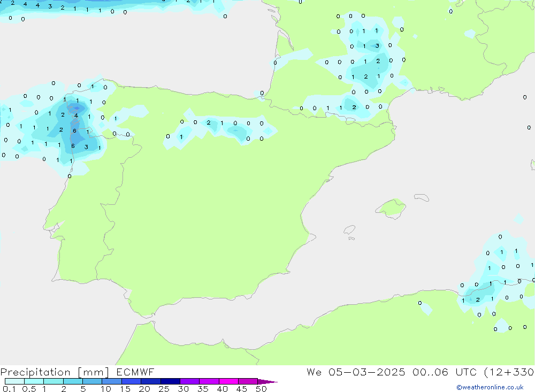Viewport: 535px width, 392px height.
Task: Click the '0.1' legend scale label
Action: coord(9,389)
